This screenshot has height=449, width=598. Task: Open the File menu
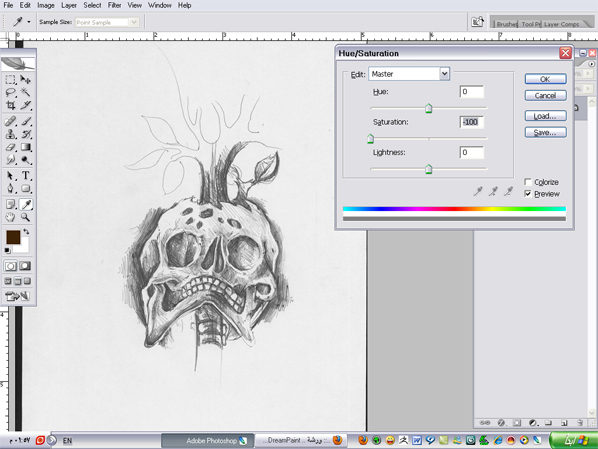pyautogui.click(x=8, y=5)
